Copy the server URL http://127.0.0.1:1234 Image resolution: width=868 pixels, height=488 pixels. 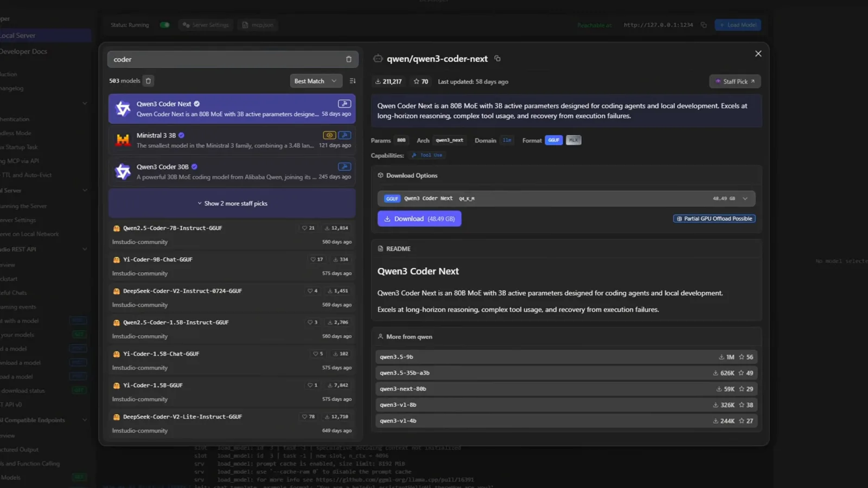point(704,25)
